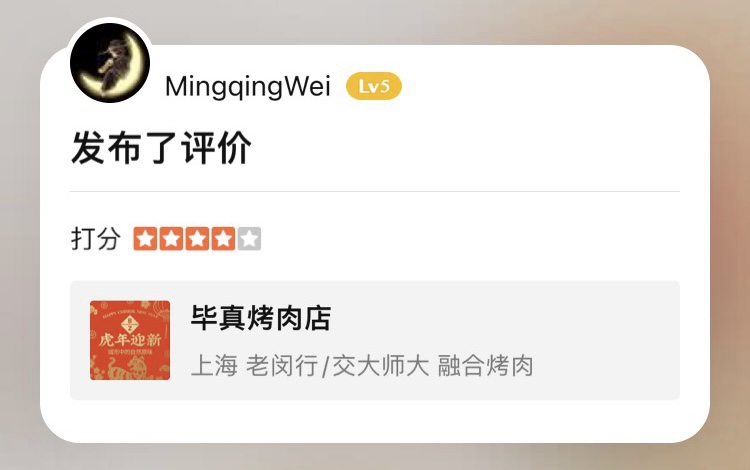Click the MingqingWei username
Image resolution: width=750 pixels, height=470 pixels.
[248, 87]
